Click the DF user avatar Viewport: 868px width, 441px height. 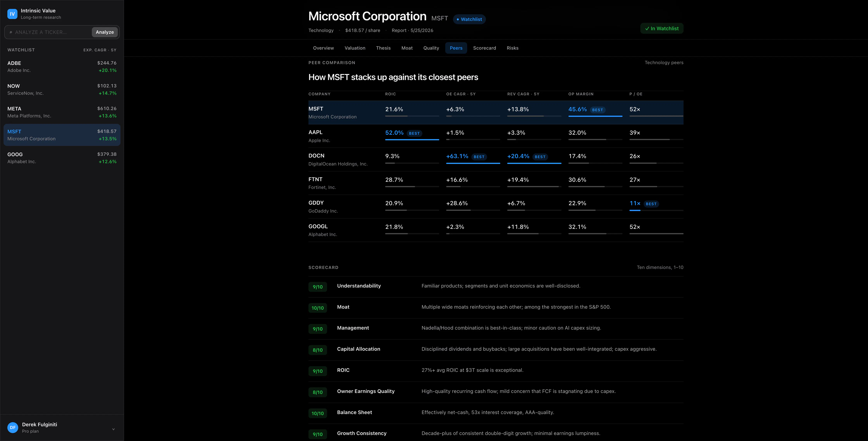[13, 427]
